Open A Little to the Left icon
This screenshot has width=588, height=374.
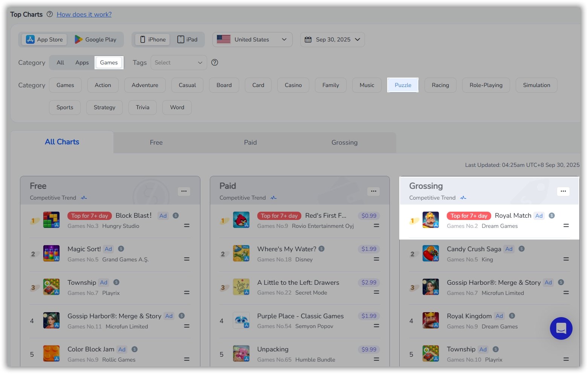pos(241,287)
